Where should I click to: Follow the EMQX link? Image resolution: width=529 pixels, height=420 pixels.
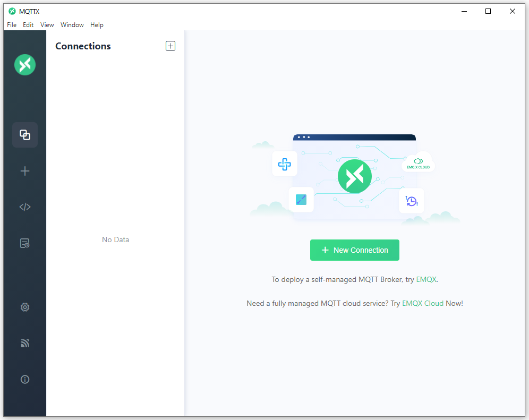(426, 279)
